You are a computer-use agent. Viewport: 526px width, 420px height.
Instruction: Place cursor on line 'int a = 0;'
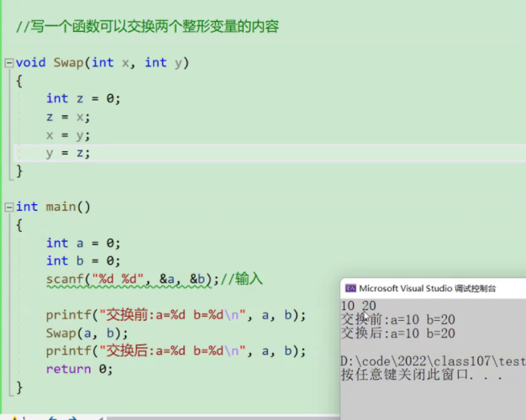pyautogui.click(x=83, y=244)
